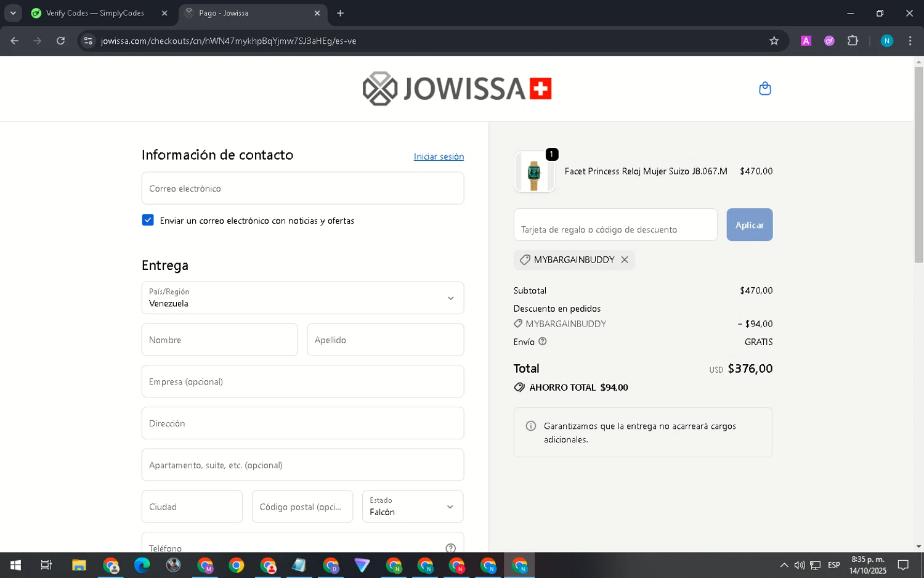Open the purple A extension icon

tap(806, 41)
